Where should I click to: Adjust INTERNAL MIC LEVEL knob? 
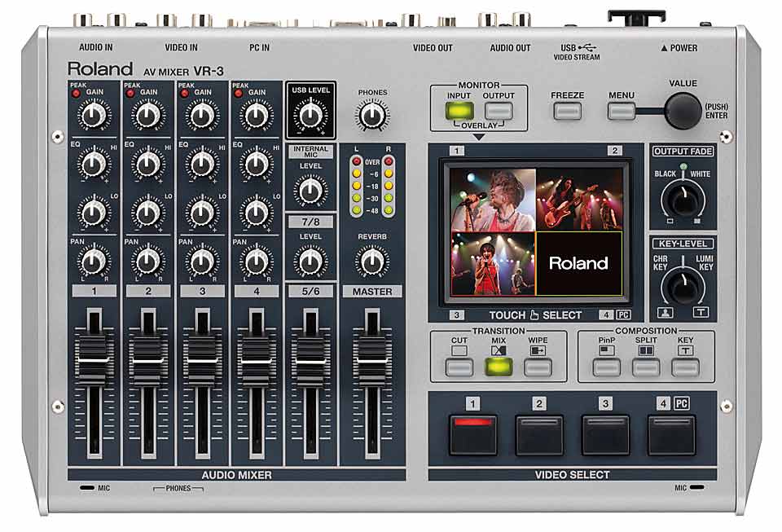310,191
